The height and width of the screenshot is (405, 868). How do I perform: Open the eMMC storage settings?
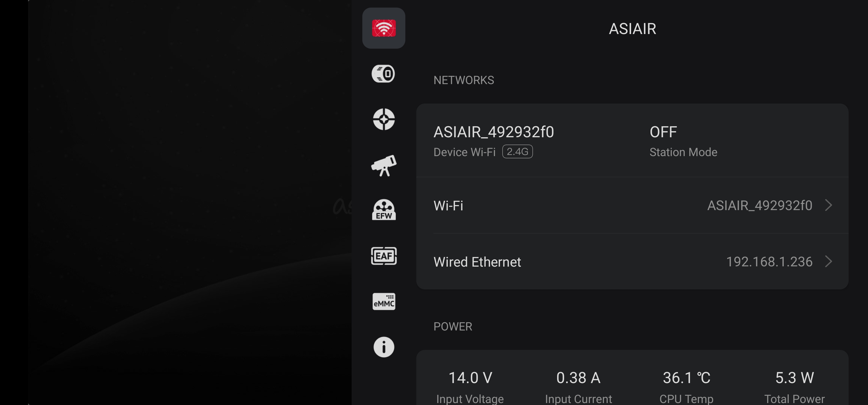pyautogui.click(x=383, y=301)
